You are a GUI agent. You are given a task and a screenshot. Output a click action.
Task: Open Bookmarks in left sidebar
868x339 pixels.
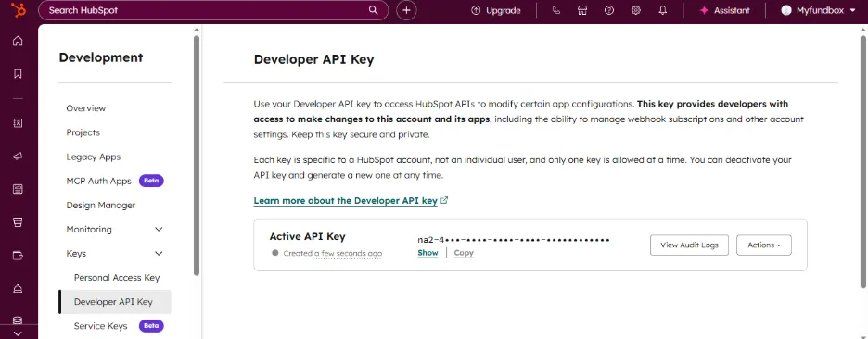(x=18, y=73)
